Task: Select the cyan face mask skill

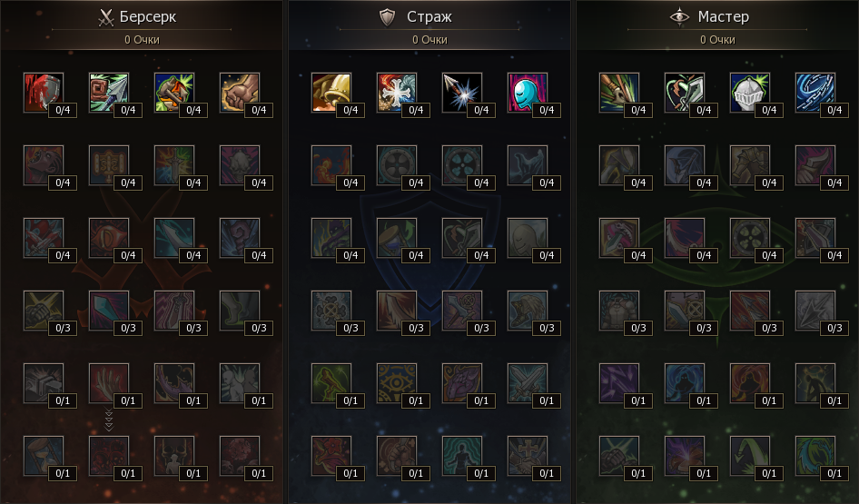Action: point(527,93)
